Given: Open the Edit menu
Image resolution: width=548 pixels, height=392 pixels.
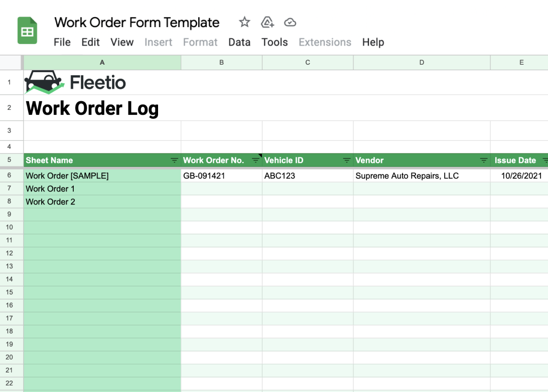Looking at the screenshot, I should [x=90, y=42].
